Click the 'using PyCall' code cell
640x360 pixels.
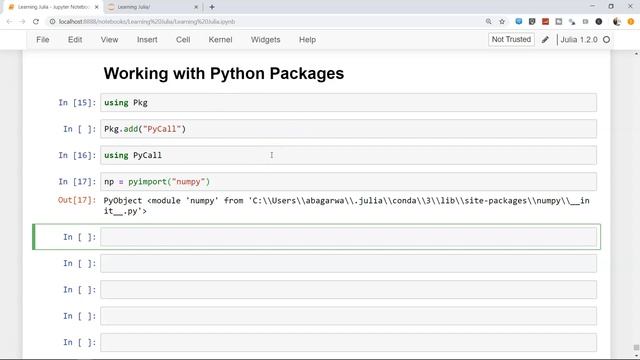click(x=349, y=155)
